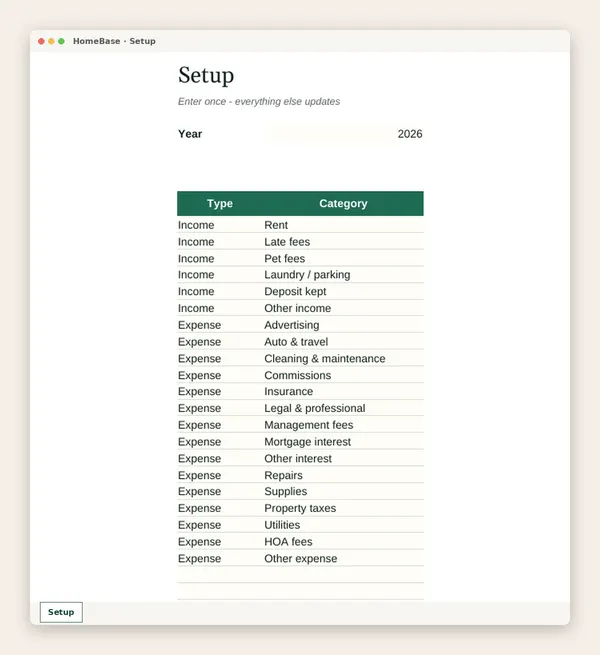Select the Rent category cell
600x655 pixels.
click(x=343, y=225)
